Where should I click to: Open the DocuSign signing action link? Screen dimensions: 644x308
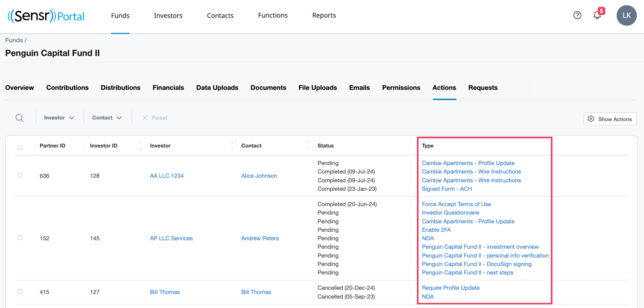click(x=477, y=264)
